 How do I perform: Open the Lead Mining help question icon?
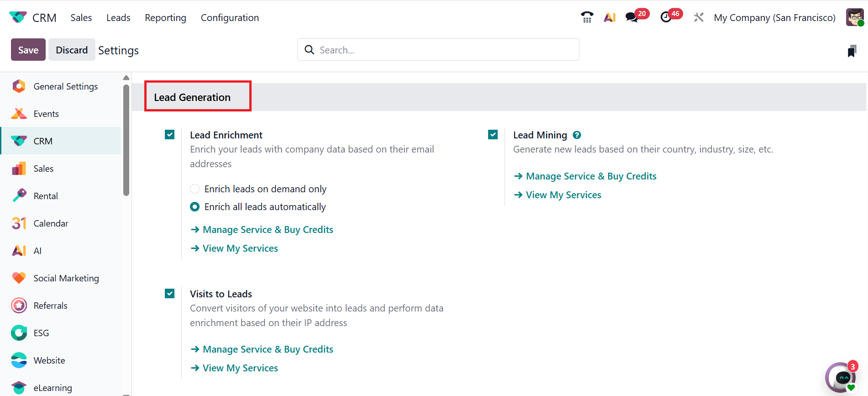(x=577, y=135)
